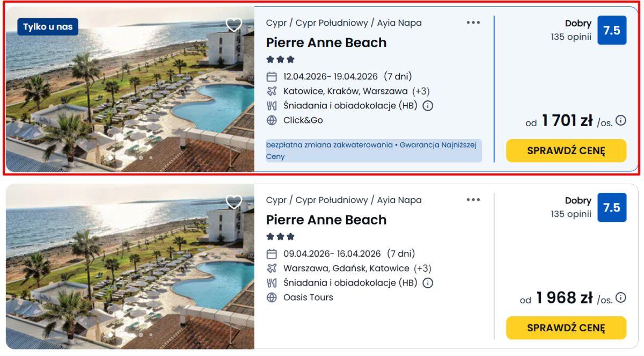Open three-dot menu on Click&Go offer
The height and width of the screenshot is (356, 644).
point(473,23)
